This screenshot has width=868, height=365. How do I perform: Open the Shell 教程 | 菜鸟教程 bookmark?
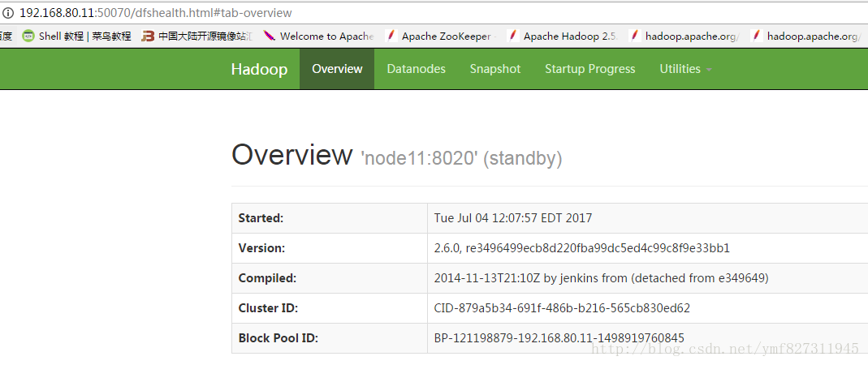click(x=77, y=36)
